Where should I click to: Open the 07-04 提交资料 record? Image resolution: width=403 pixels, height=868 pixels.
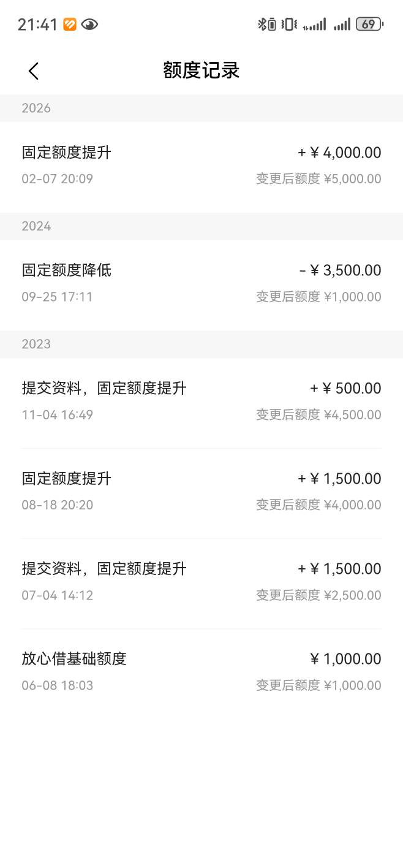tap(201, 581)
